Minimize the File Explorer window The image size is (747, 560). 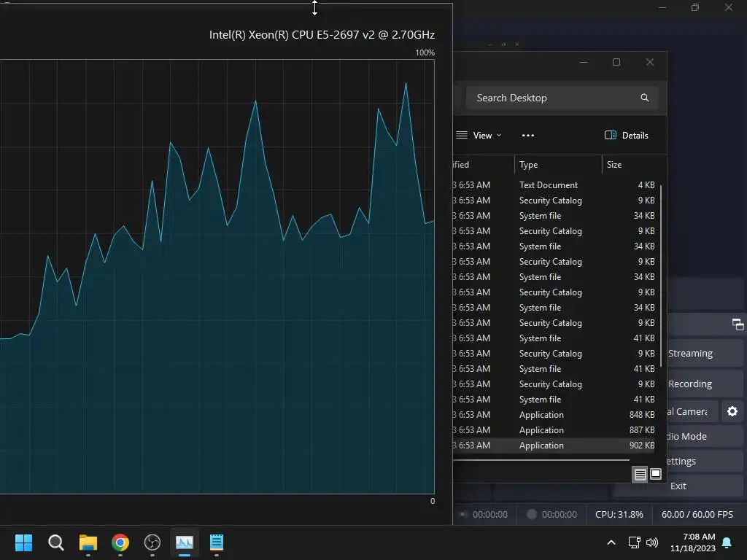click(583, 63)
